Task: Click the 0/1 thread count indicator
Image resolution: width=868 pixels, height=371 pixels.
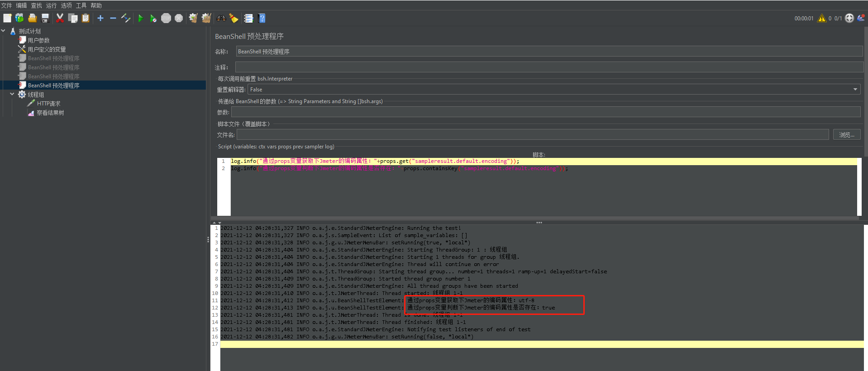Action: pos(838,19)
